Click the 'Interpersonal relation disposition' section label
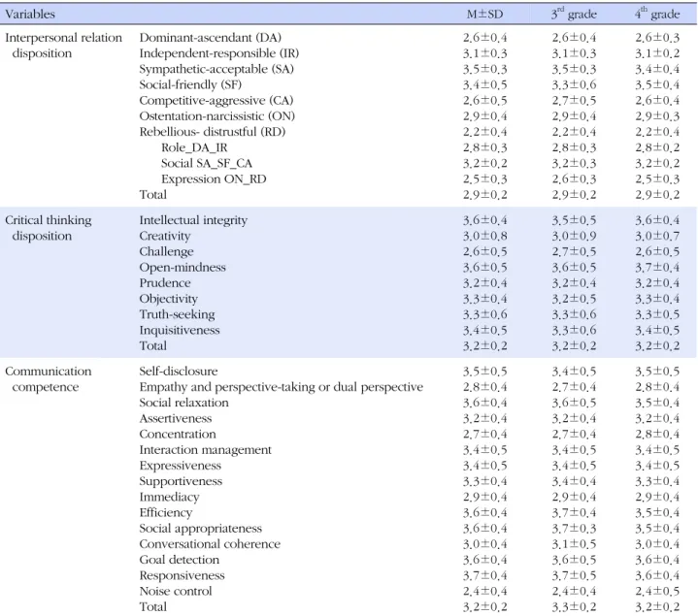698x616 pixels. point(63,46)
